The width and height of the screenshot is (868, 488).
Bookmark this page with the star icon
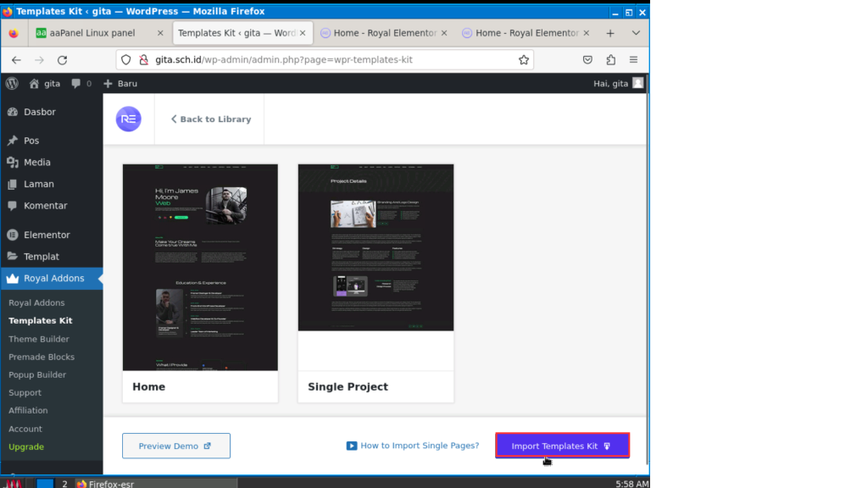pyautogui.click(x=524, y=60)
